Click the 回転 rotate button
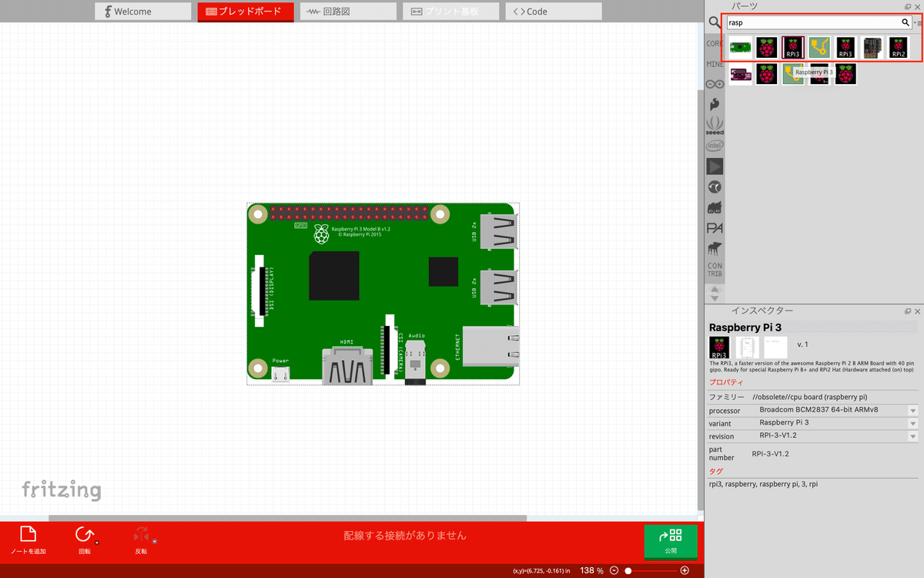This screenshot has width=924, height=578. tap(84, 541)
